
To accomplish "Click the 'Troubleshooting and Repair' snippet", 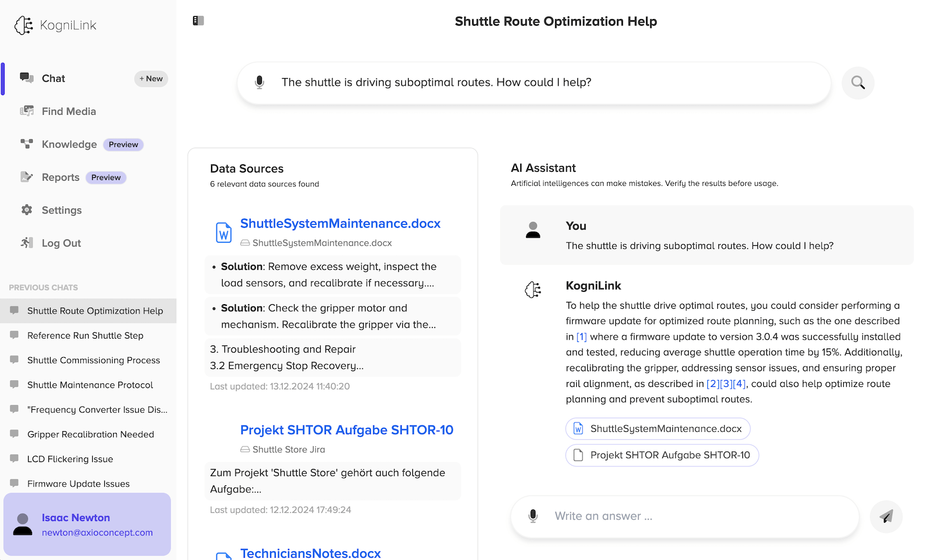I will tap(333, 357).
